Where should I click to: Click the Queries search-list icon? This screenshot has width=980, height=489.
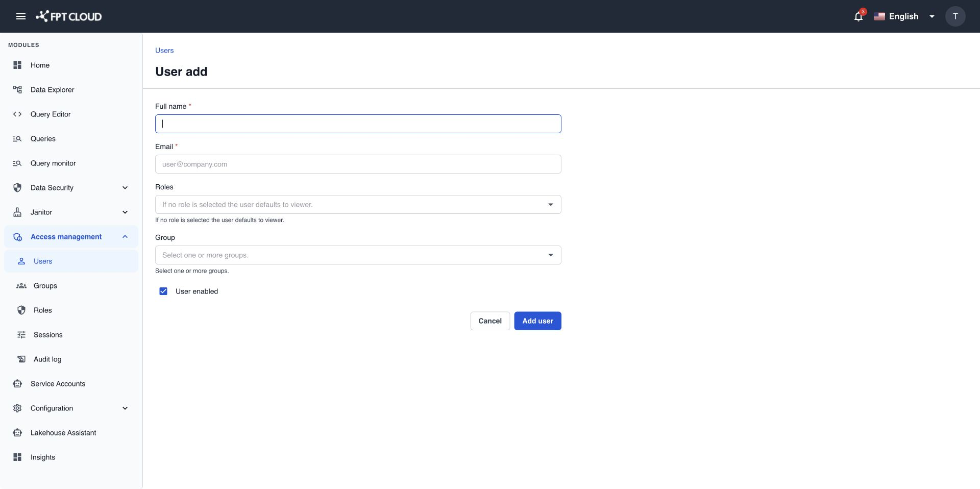click(x=17, y=139)
